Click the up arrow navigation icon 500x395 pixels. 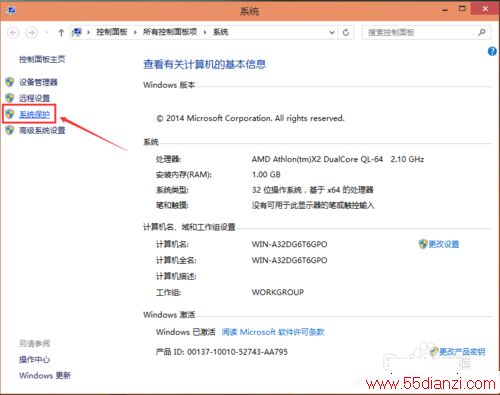point(61,32)
